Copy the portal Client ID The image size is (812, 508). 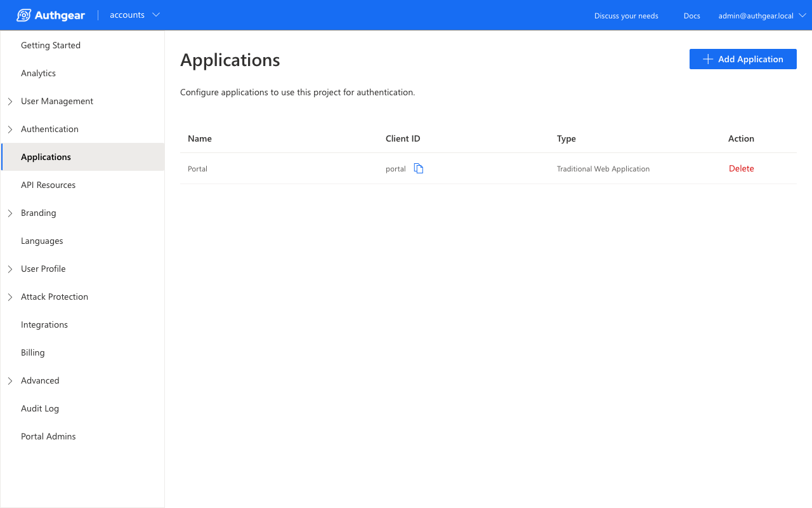[419, 168]
